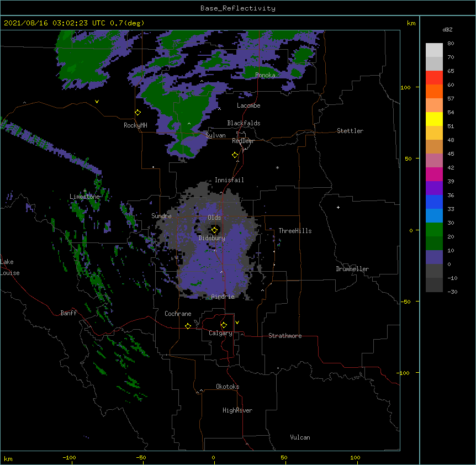This screenshot has width=476, height=465.
Task: Click the Lake Louise label
Action: tap(10, 267)
